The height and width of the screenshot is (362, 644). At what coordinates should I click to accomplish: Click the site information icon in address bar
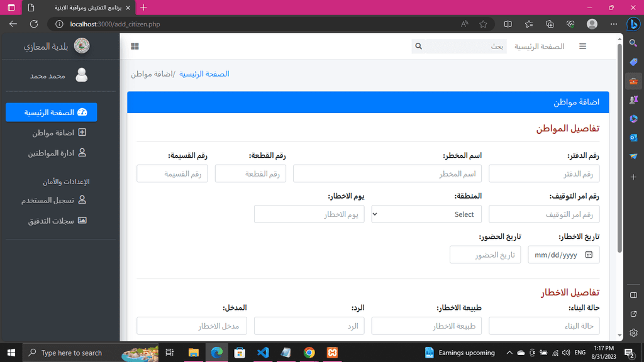point(60,25)
